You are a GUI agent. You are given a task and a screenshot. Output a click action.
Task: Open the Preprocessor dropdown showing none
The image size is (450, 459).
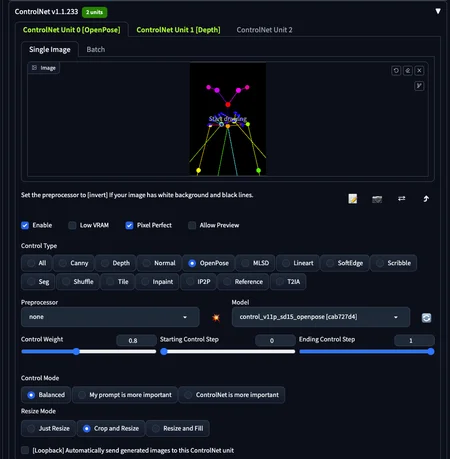click(x=110, y=317)
